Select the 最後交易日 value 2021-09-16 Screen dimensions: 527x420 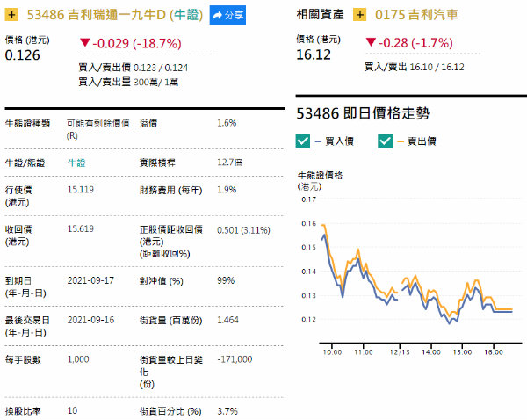(x=90, y=320)
